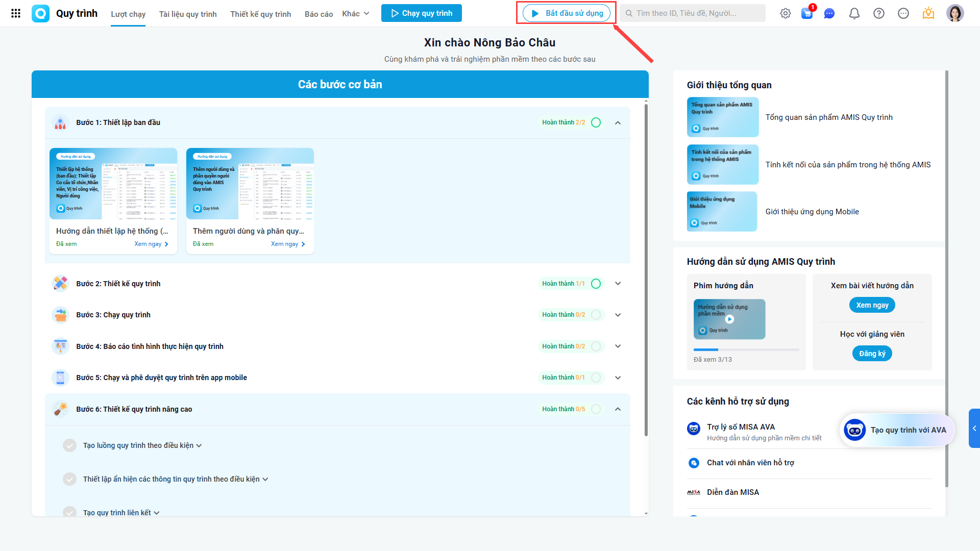Screen dimensions: 980x551
Task: Open Giới thiệu ứng dụng Mobile thumbnail
Action: [x=722, y=212]
